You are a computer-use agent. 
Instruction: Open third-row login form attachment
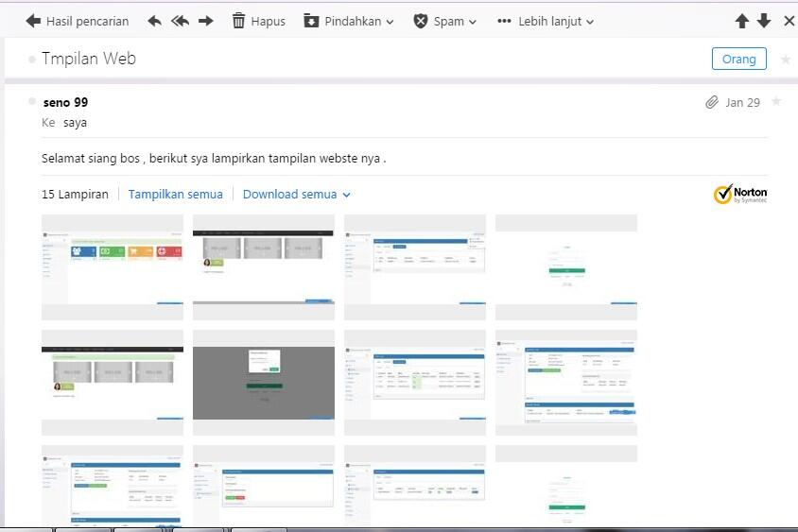(x=566, y=486)
